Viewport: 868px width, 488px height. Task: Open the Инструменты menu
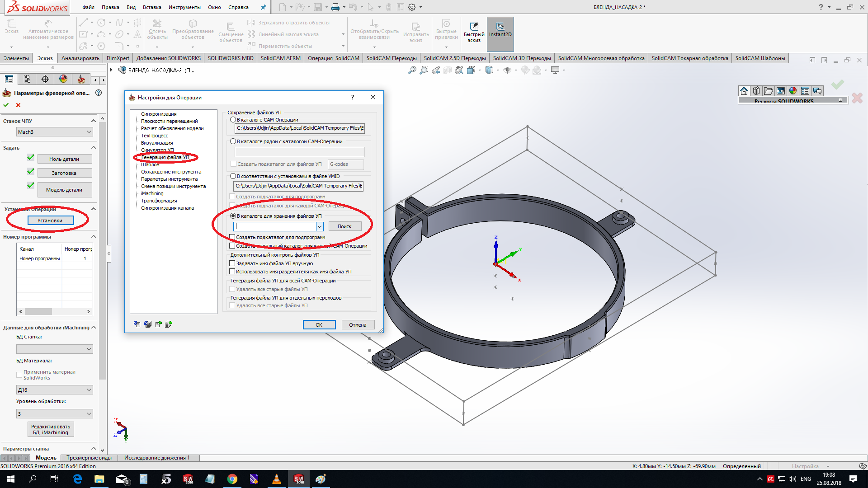point(184,7)
